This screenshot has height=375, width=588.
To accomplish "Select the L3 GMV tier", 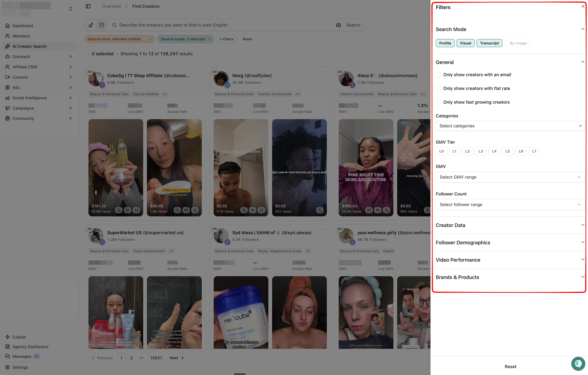I will 481,151.
